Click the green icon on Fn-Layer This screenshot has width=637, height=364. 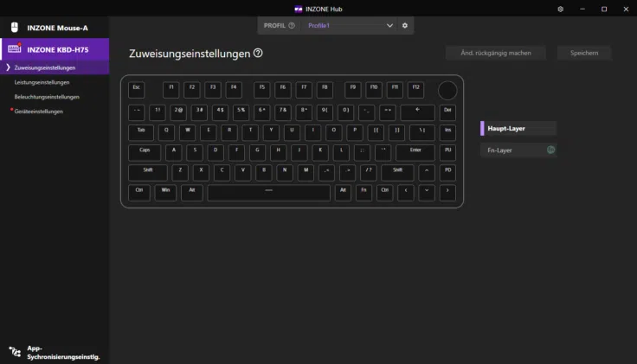coord(550,150)
